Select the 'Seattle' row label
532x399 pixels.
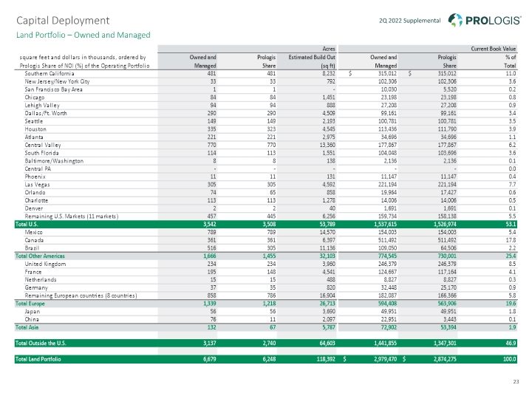point(33,121)
